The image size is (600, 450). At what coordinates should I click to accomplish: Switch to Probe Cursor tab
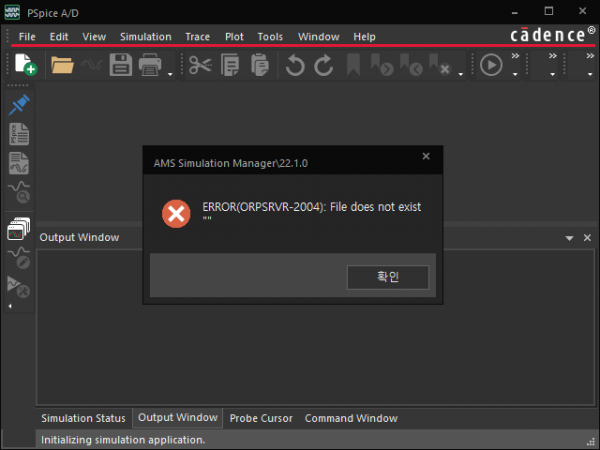coord(261,418)
